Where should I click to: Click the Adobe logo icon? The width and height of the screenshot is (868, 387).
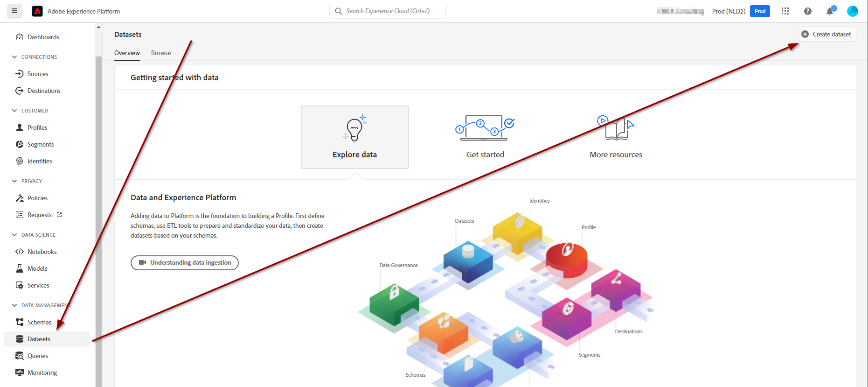coord(37,11)
